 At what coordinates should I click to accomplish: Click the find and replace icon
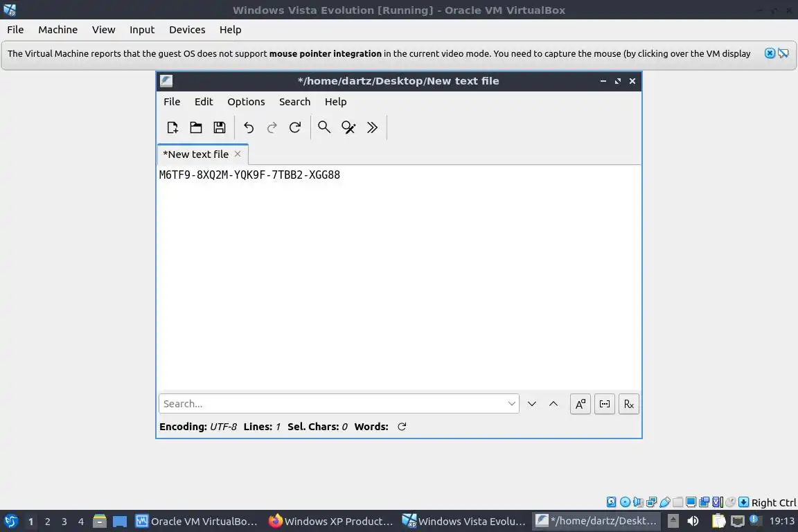348,127
